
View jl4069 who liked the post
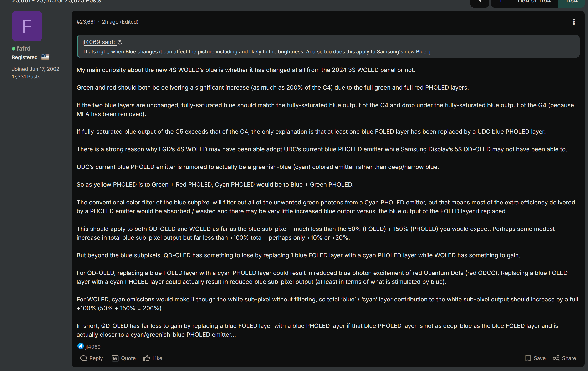point(93,347)
